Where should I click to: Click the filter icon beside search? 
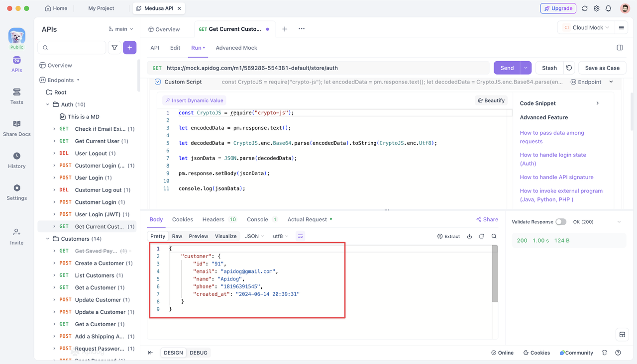pyautogui.click(x=115, y=48)
